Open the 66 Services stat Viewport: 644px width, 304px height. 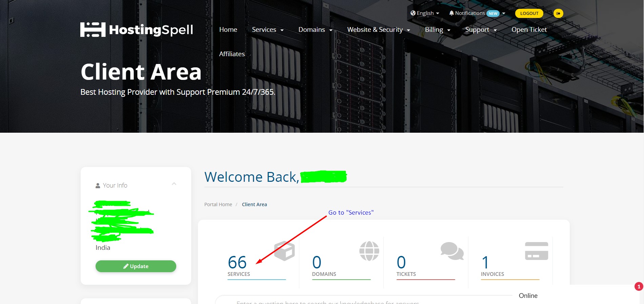[x=257, y=266]
